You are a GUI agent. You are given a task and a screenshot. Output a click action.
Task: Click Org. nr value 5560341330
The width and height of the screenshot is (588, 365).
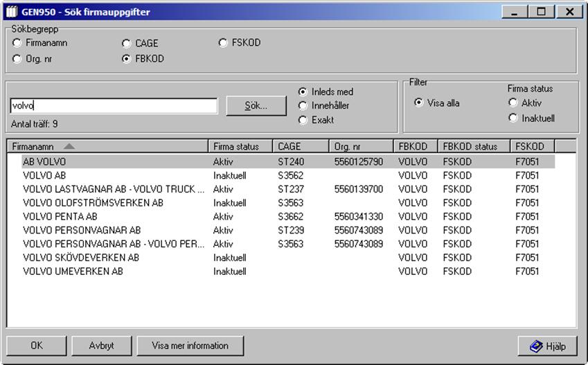359,217
